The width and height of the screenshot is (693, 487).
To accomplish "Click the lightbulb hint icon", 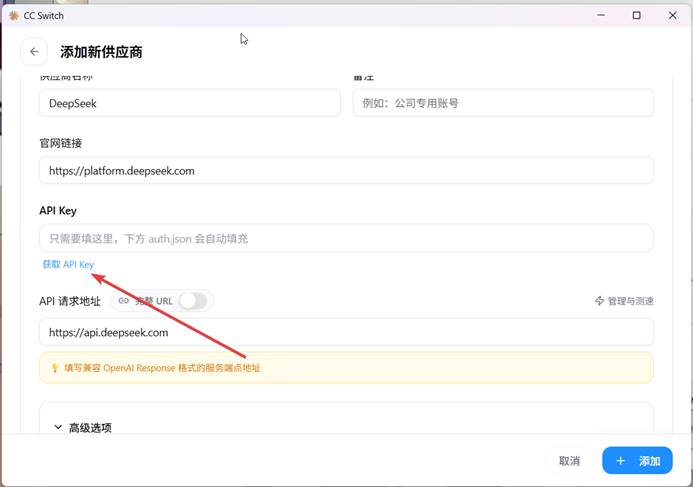I will [x=55, y=368].
